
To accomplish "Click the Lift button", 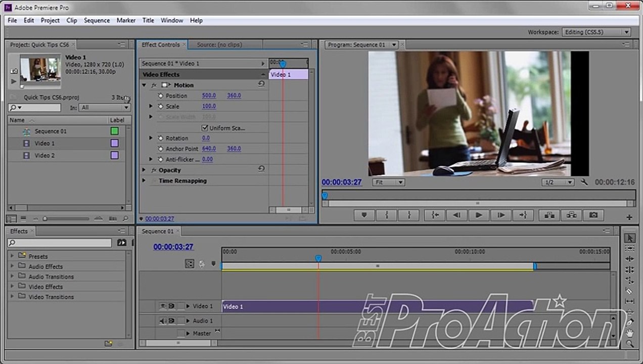I will pyautogui.click(x=549, y=215).
